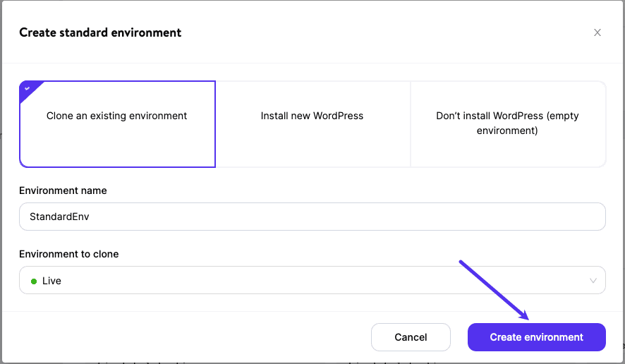Click the Live value in the dropdown

[x=51, y=281]
